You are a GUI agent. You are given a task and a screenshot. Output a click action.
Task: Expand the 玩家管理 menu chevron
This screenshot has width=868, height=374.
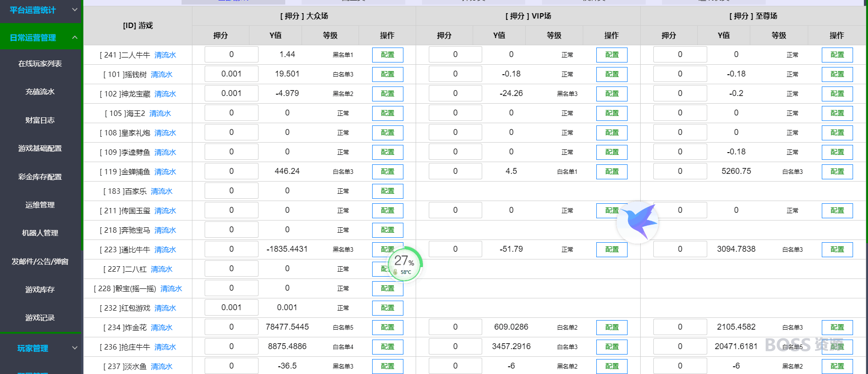tap(75, 348)
